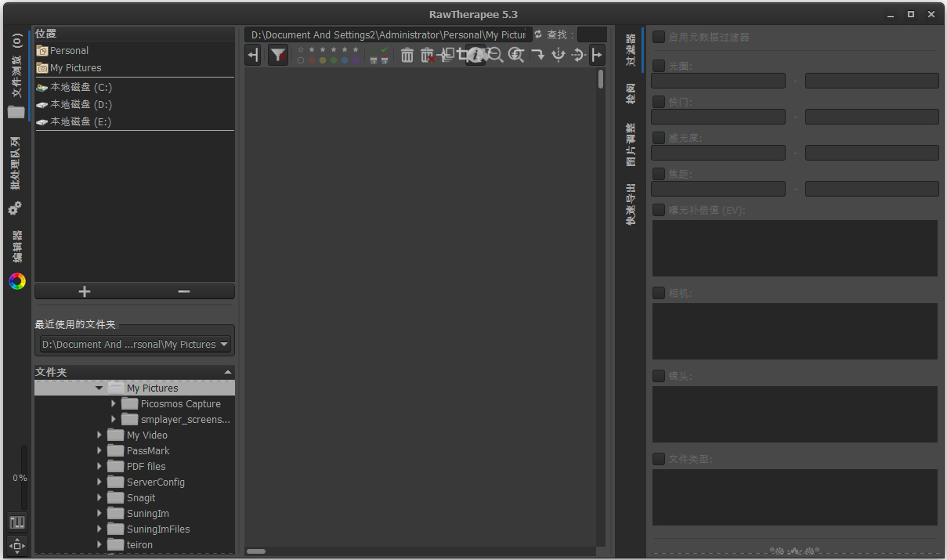
Task: Click the search (查找) input field
Action: [591, 34]
